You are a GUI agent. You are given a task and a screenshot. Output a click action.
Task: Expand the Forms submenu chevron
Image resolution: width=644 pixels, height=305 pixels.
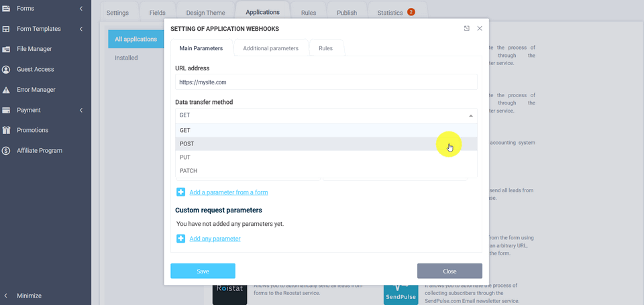point(81,8)
